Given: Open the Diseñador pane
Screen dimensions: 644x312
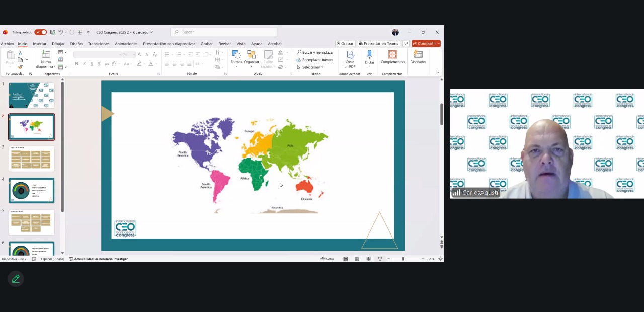Looking at the screenshot, I should pos(418,55).
